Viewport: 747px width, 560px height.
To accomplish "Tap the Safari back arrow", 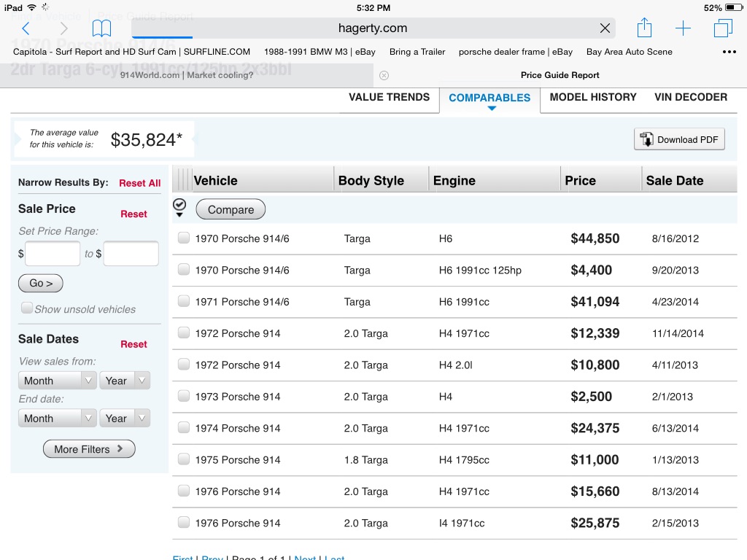I will 26,28.
